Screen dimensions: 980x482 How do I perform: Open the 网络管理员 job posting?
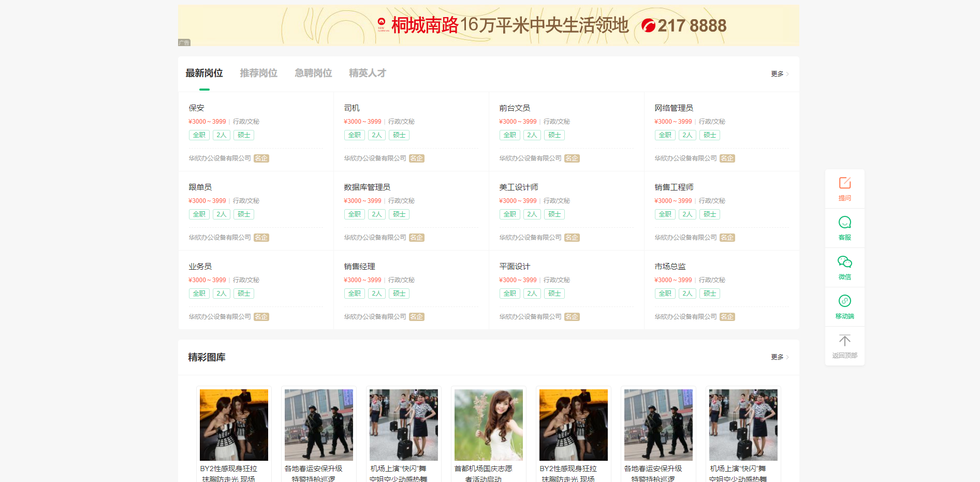674,108
